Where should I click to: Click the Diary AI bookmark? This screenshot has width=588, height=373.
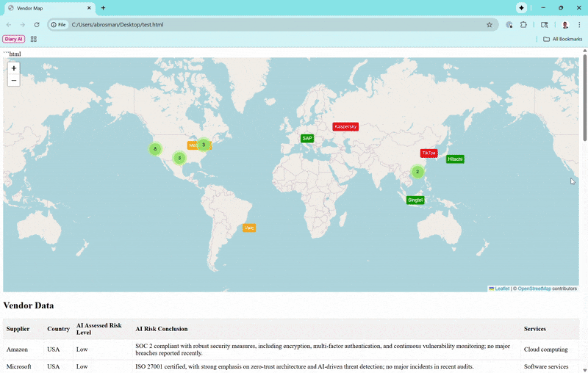(13, 39)
